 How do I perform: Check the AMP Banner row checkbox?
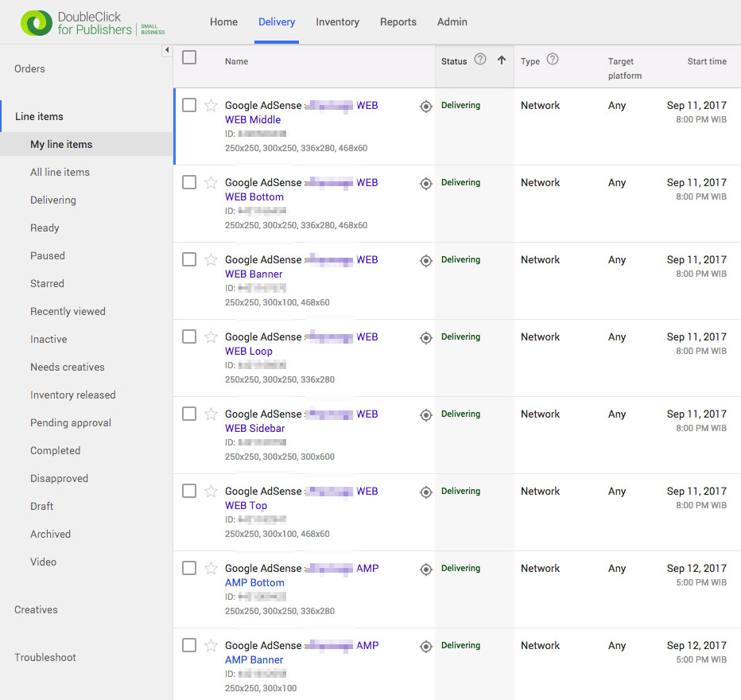pos(189,645)
